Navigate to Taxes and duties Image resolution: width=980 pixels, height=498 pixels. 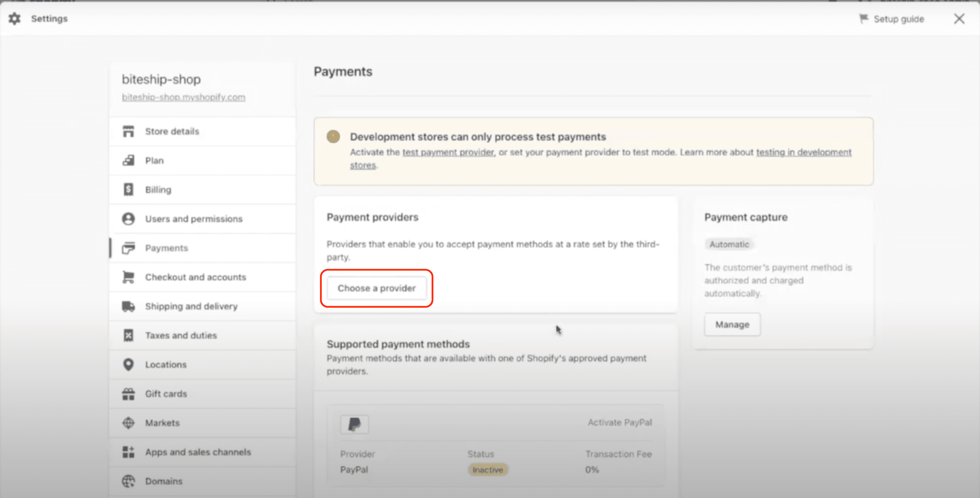point(202,335)
